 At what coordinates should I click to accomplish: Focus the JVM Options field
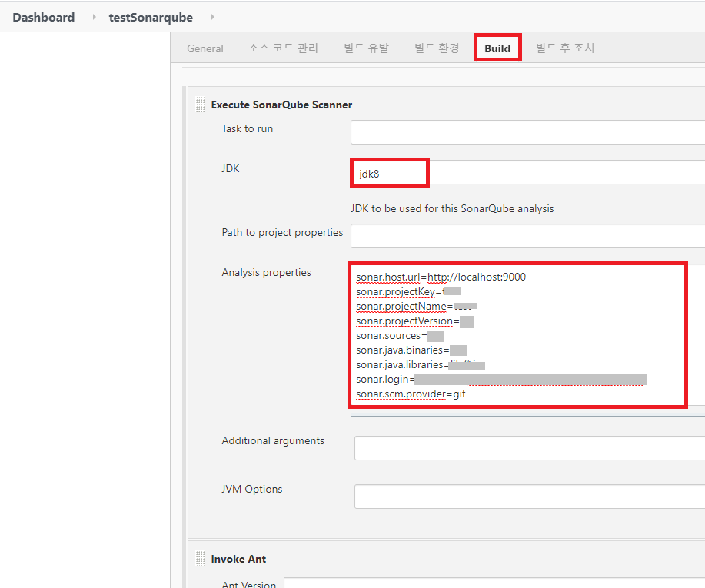click(x=529, y=497)
